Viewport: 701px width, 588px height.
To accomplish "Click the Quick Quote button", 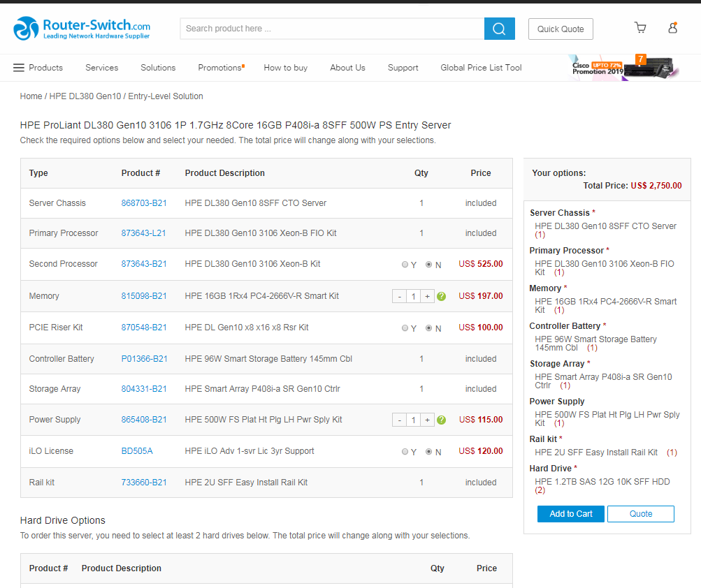I will tap(561, 29).
